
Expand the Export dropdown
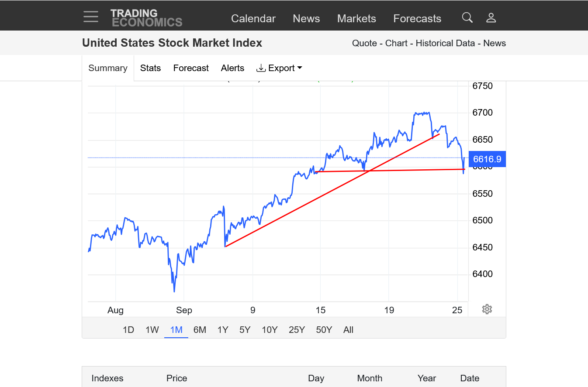click(279, 68)
